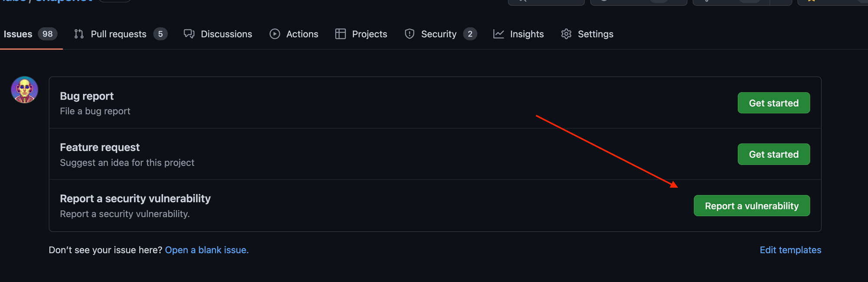Click the Report a vulnerability button

(752, 206)
